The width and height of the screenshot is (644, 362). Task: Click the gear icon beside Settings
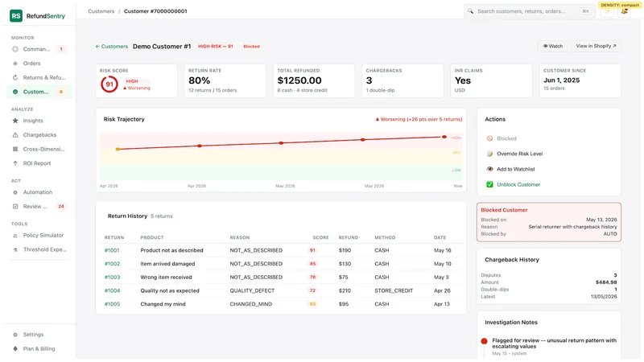coord(15,335)
